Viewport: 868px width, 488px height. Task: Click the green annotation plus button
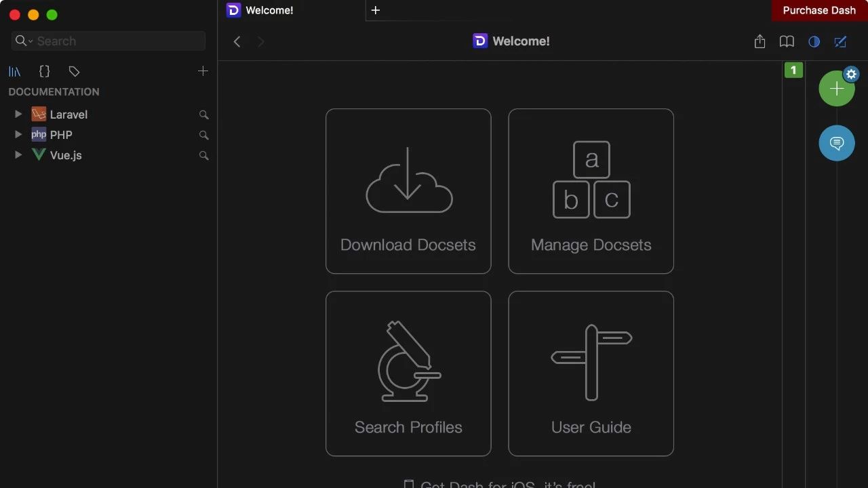click(x=836, y=89)
